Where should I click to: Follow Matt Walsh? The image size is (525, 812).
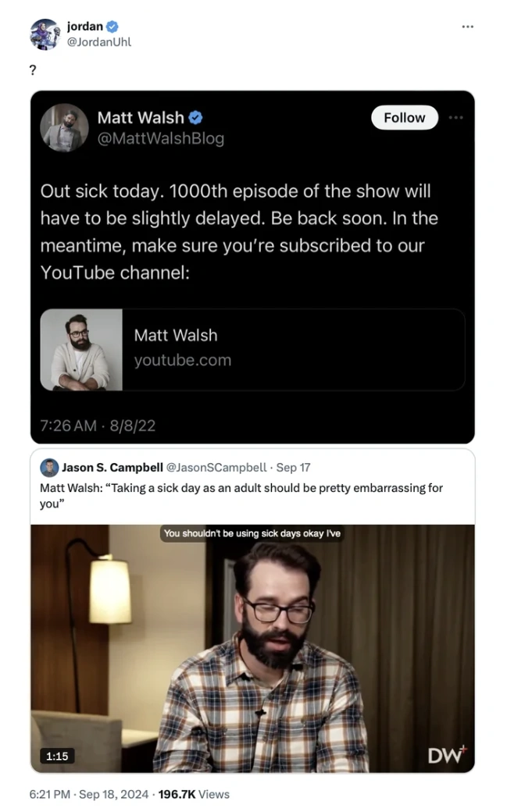[404, 118]
